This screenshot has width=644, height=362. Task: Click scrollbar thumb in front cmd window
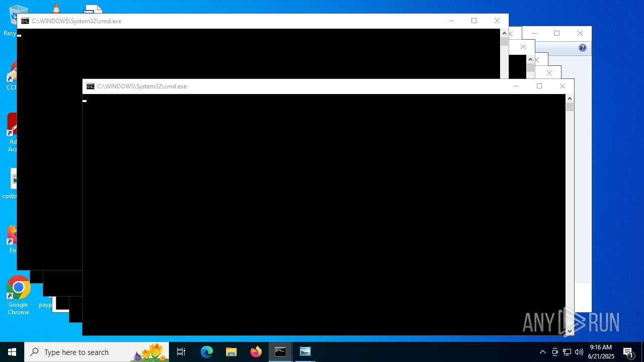(x=570, y=107)
